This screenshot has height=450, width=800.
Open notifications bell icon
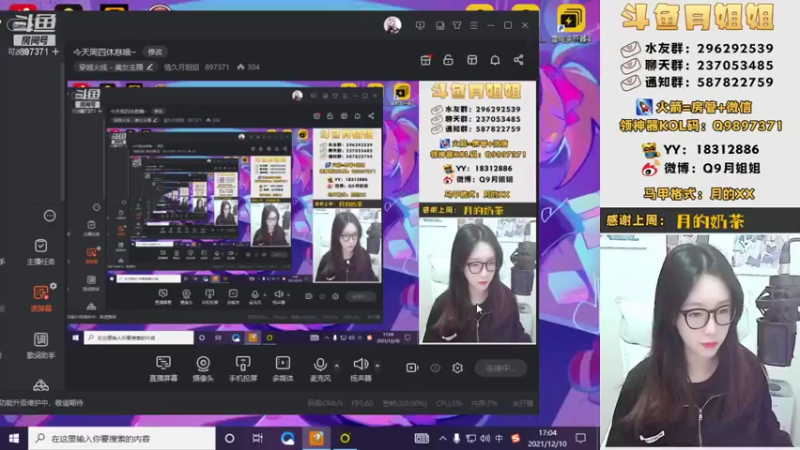(x=495, y=60)
